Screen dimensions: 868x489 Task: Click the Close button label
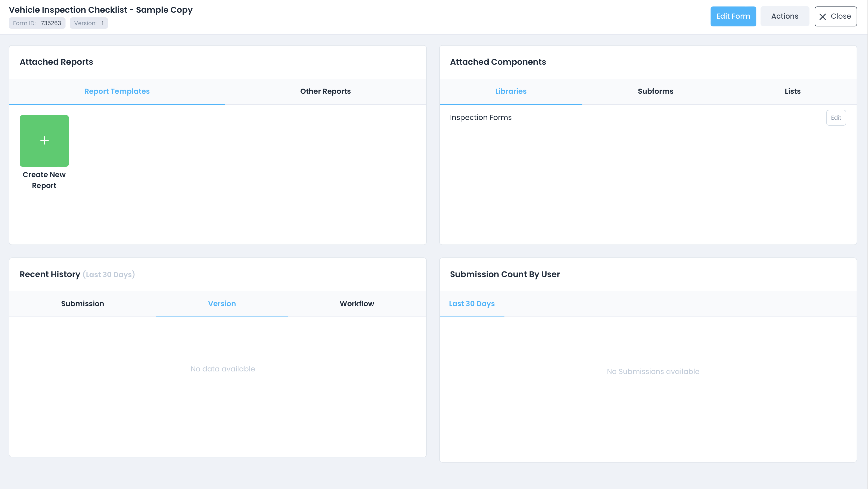click(x=840, y=16)
